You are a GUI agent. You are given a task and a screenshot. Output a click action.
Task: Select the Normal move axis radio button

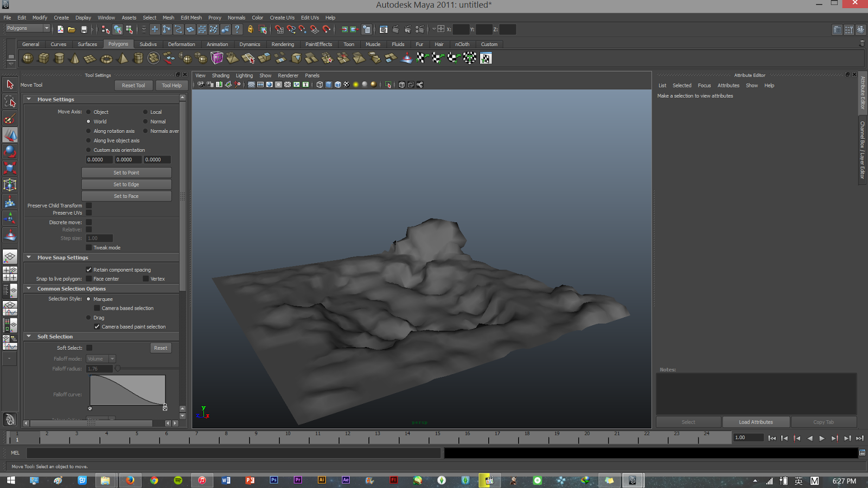[x=145, y=121]
